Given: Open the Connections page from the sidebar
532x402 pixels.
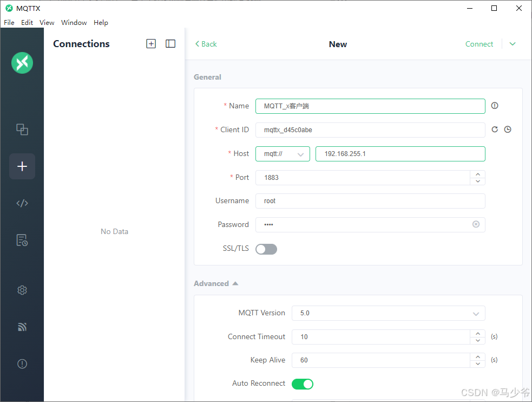Looking at the screenshot, I should [22, 129].
